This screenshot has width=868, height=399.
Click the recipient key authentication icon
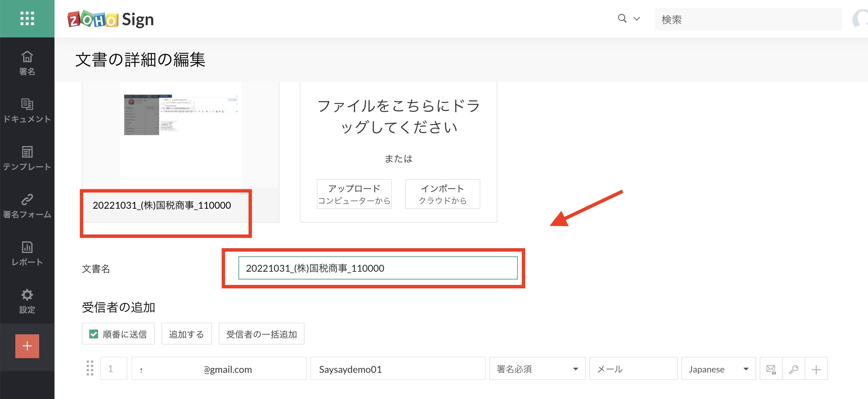tap(794, 369)
